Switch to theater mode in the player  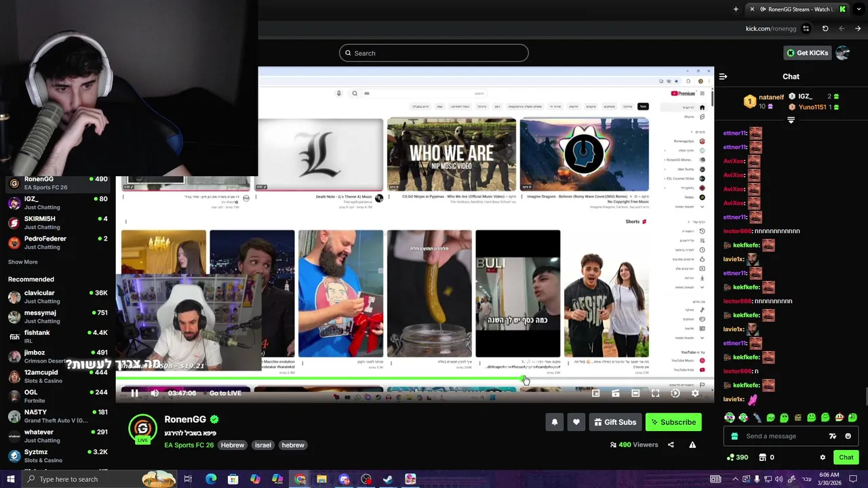[x=635, y=393]
